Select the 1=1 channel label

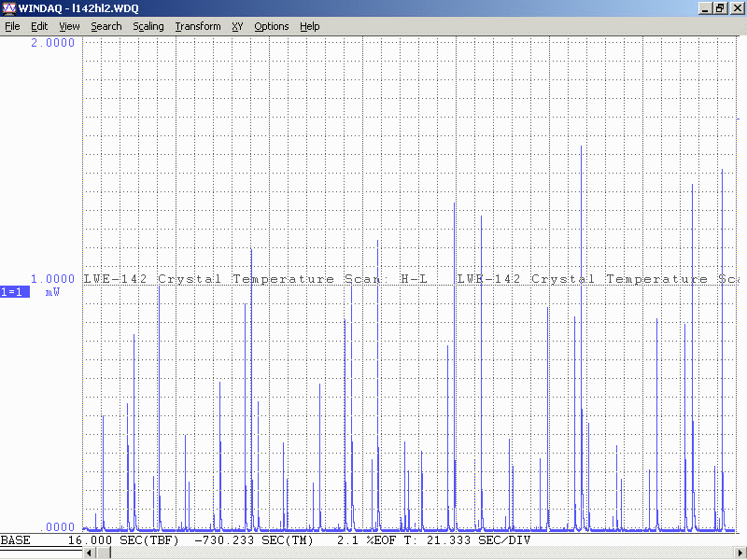pyautogui.click(x=15, y=292)
